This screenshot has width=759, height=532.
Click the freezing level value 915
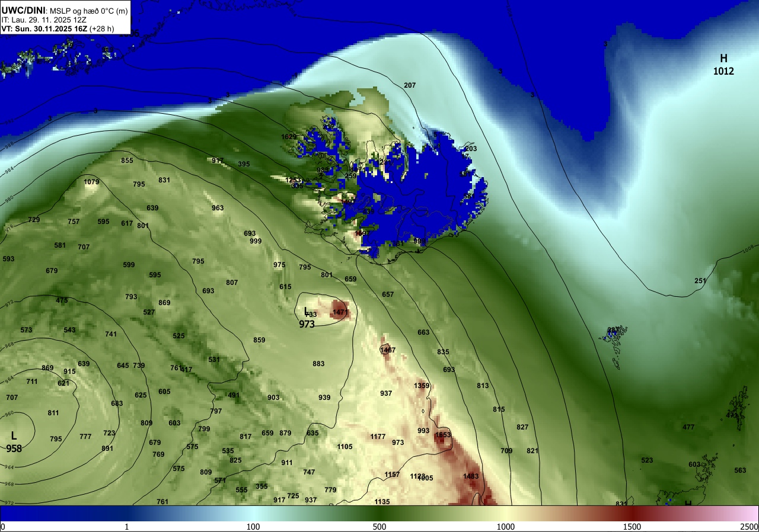[x=69, y=371]
